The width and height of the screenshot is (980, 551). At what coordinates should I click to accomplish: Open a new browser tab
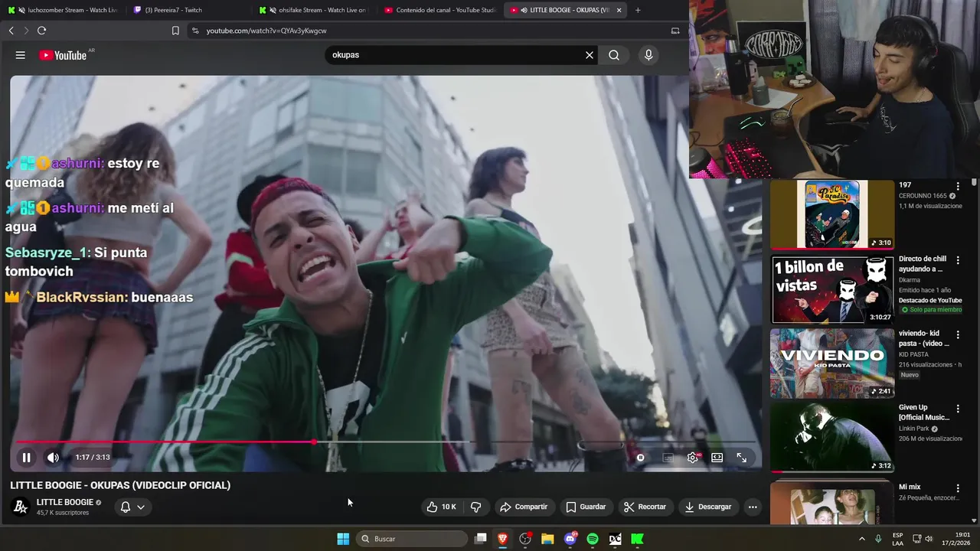click(x=638, y=10)
